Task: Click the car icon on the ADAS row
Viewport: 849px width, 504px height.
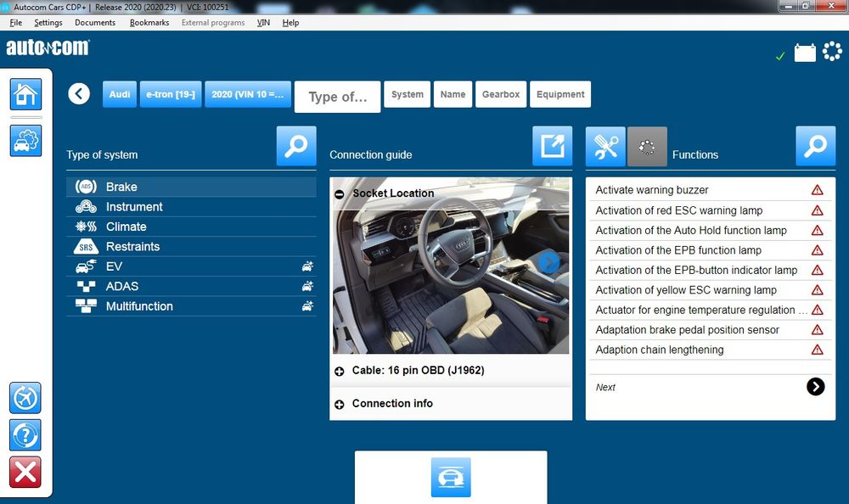Action: click(x=307, y=287)
